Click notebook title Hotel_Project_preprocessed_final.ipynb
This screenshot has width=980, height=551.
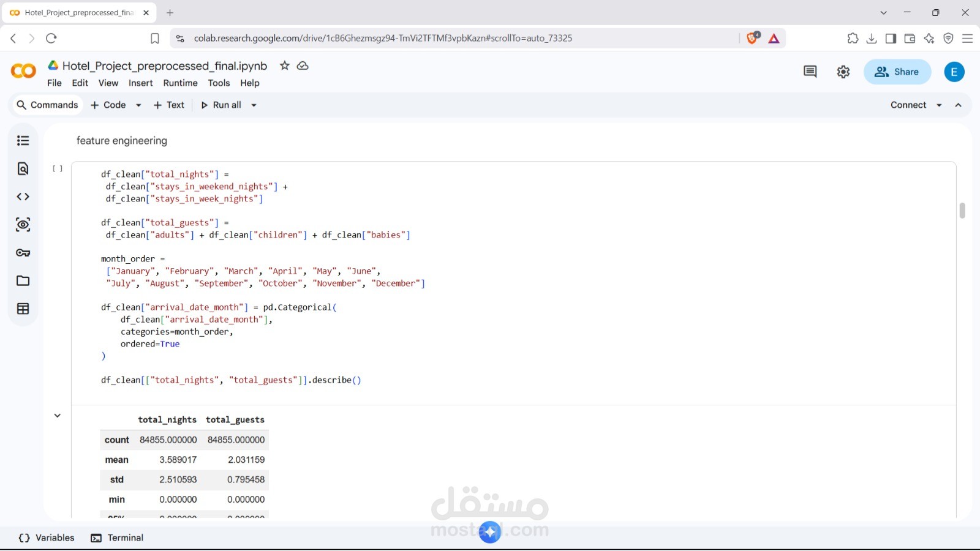click(165, 66)
